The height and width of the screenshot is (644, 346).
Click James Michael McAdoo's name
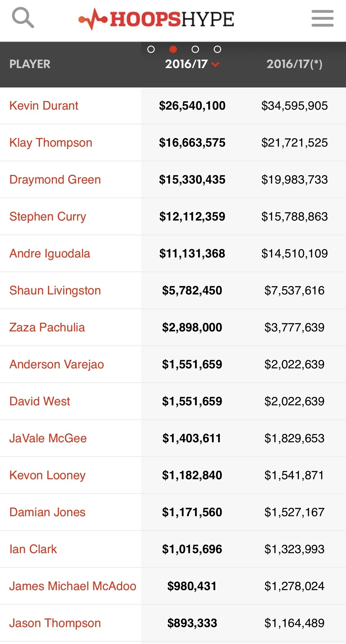pos(73,586)
